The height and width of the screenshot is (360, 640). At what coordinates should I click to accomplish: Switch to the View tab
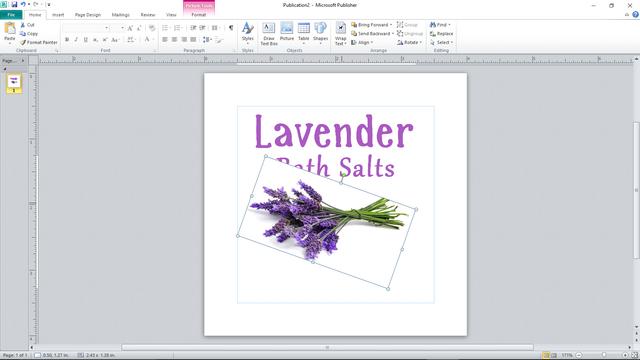click(x=171, y=15)
